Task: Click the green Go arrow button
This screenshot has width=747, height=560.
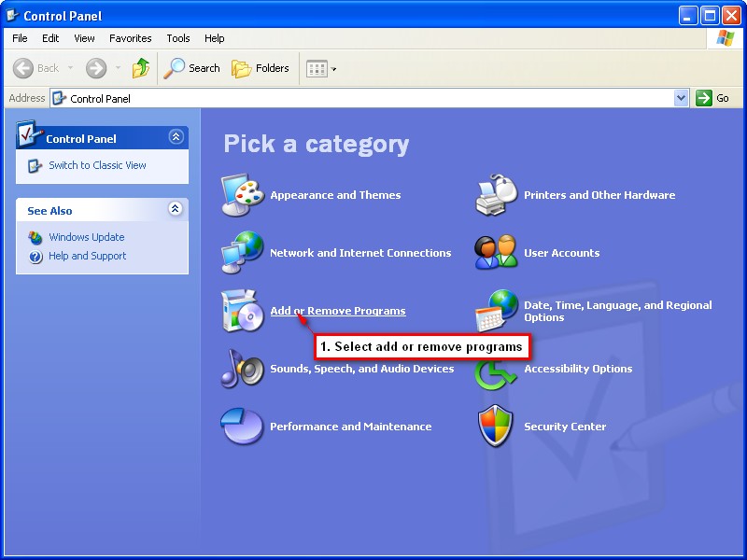Action: pos(704,98)
